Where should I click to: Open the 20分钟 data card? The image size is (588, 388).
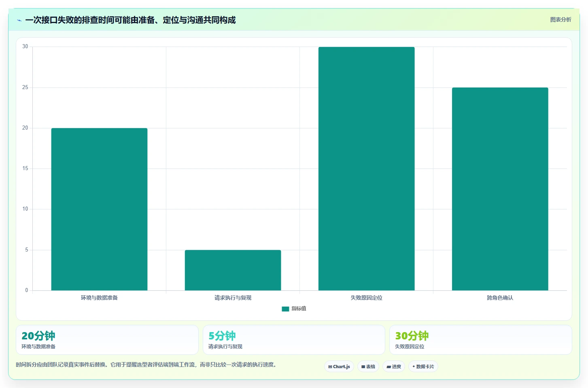(107, 340)
